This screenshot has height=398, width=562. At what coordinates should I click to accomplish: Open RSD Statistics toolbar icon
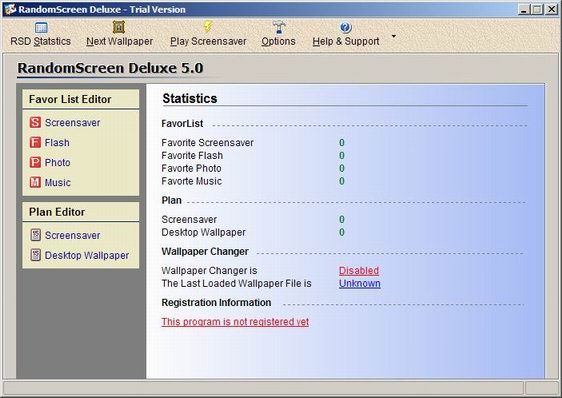coord(41,27)
